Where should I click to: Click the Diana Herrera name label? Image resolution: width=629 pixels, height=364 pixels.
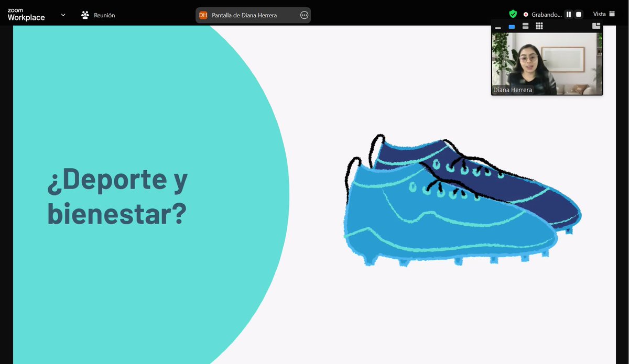[x=513, y=90]
